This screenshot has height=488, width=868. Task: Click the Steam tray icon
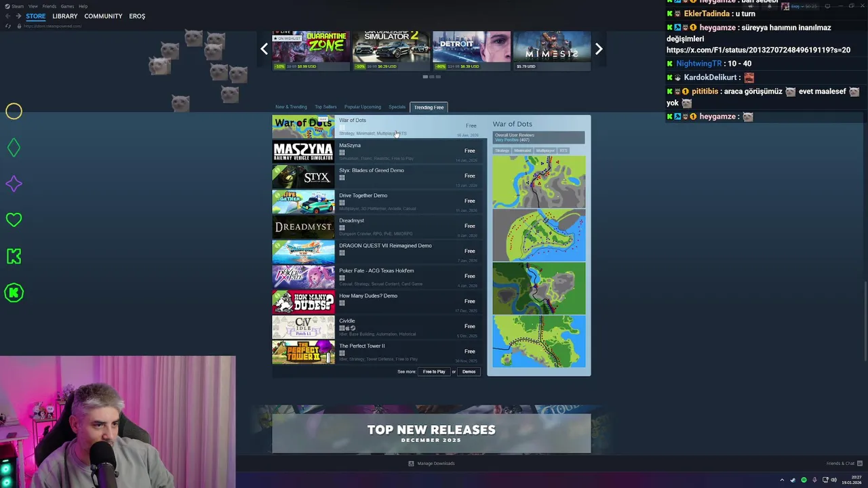point(793,480)
